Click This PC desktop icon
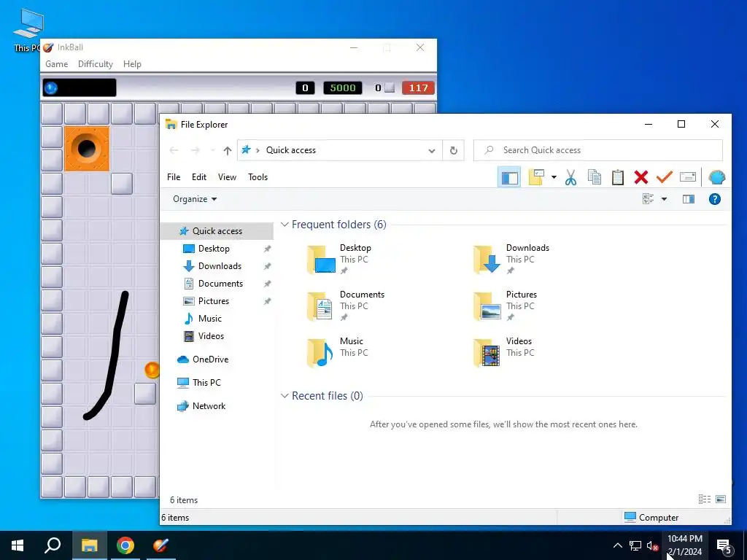Viewport: 747px width, 560px height. click(28, 31)
